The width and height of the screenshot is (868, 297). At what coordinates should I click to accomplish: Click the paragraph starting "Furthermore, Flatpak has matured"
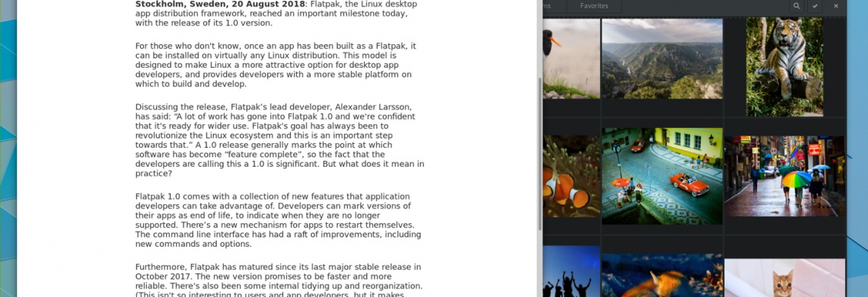(x=279, y=279)
